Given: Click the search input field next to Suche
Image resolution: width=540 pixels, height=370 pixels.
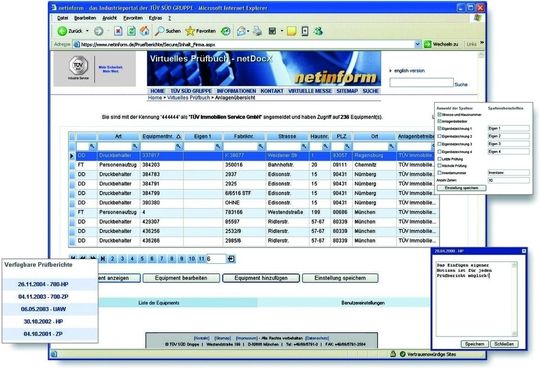Looking at the screenshot, I should point(421,82).
